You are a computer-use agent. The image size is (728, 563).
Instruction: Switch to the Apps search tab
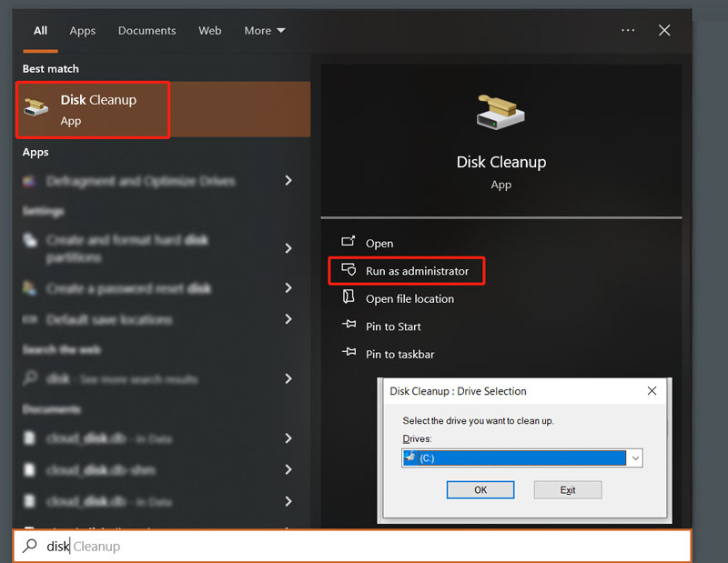pos(83,31)
